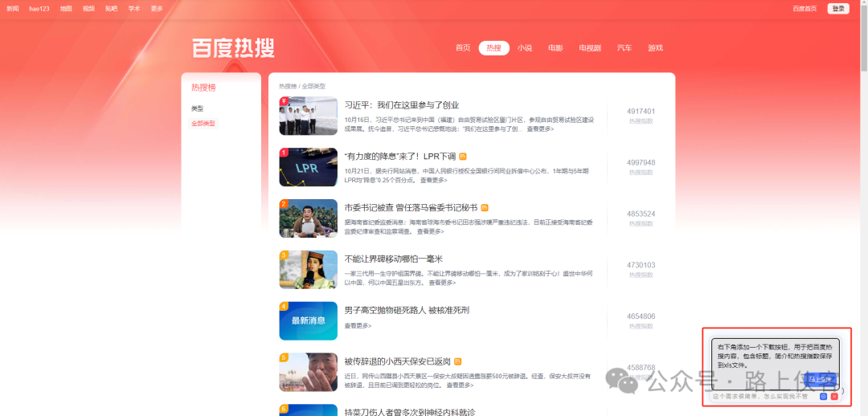
Task: Expand the 更多 menu in the top bar
Action: [x=158, y=9]
